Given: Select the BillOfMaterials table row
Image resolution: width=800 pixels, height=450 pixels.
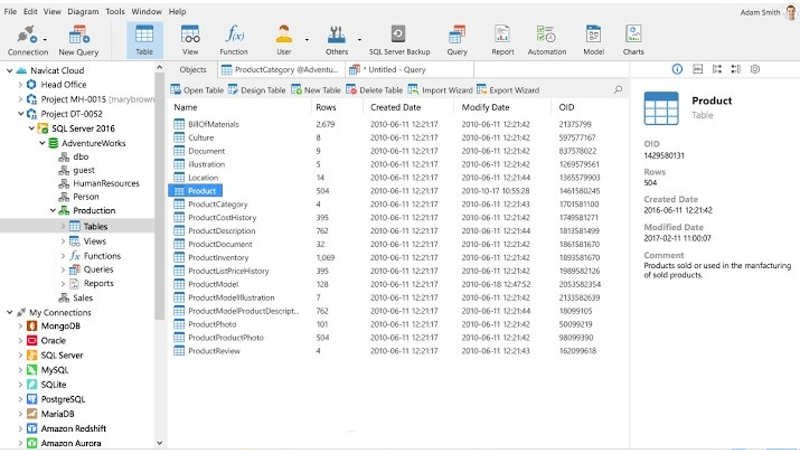Looking at the screenshot, I should coord(396,124).
